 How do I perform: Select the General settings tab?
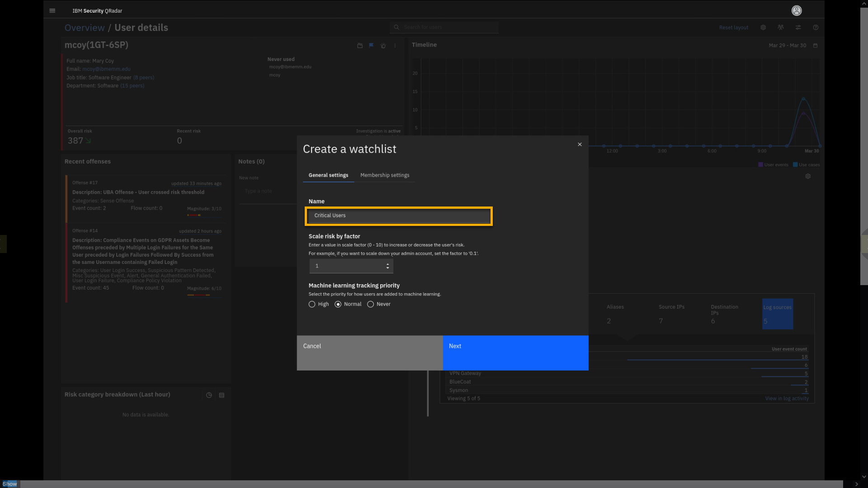click(328, 175)
